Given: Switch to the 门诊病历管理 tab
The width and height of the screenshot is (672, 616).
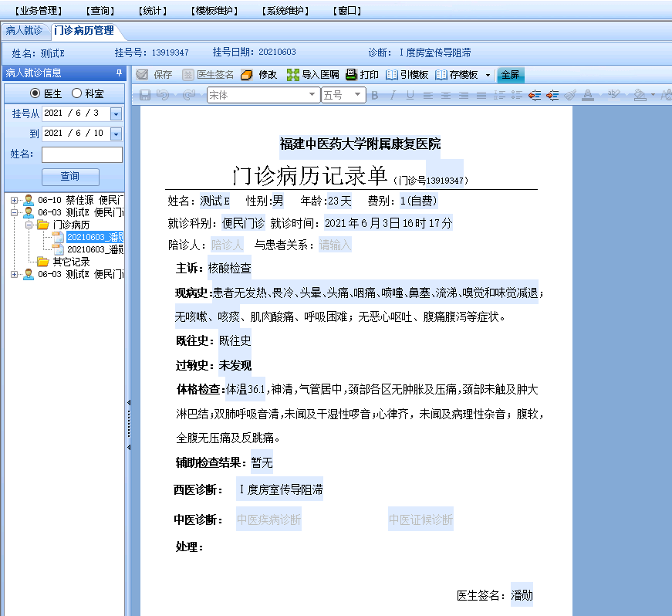Looking at the screenshot, I should coord(84,30).
